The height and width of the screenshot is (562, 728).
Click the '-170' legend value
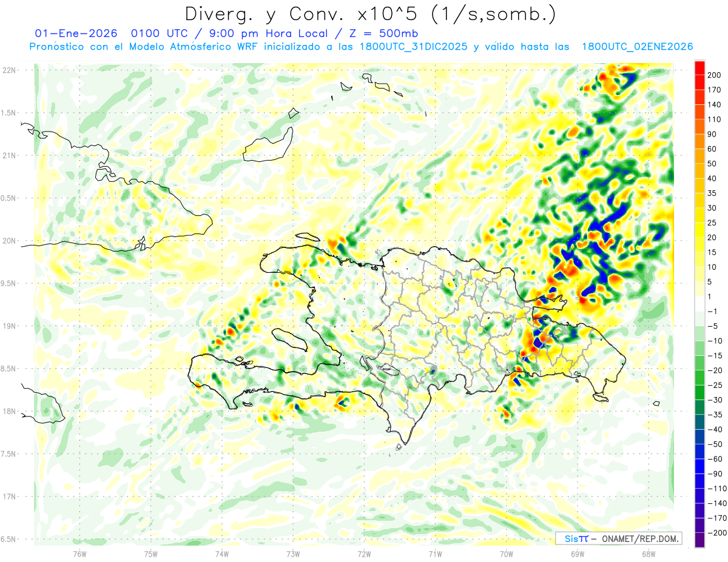click(716, 519)
